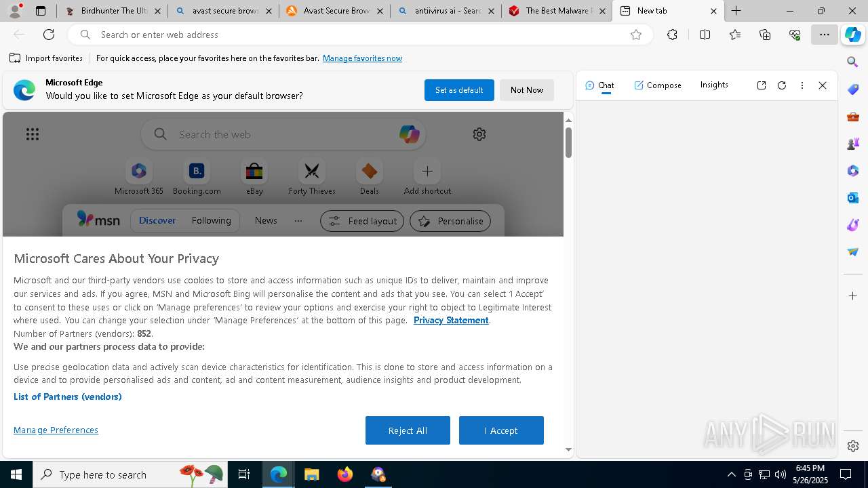The image size is (868, 488).
Task: Open Copilot pane more options menu
Action: pos(802,85)
